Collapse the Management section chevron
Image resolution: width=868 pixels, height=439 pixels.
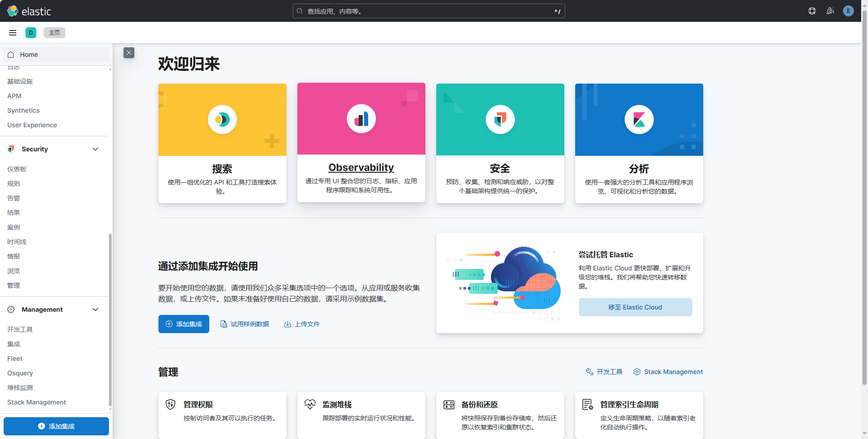point(95,309)
